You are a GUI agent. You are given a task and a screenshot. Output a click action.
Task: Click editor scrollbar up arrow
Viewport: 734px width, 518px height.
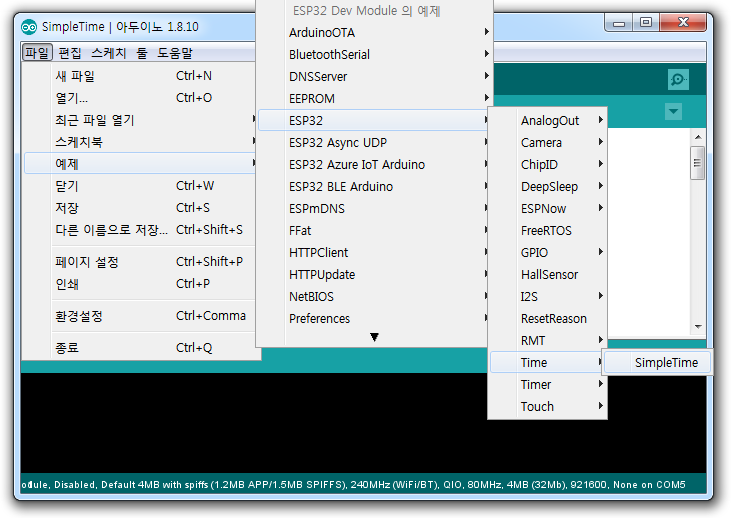pos(698,137)
